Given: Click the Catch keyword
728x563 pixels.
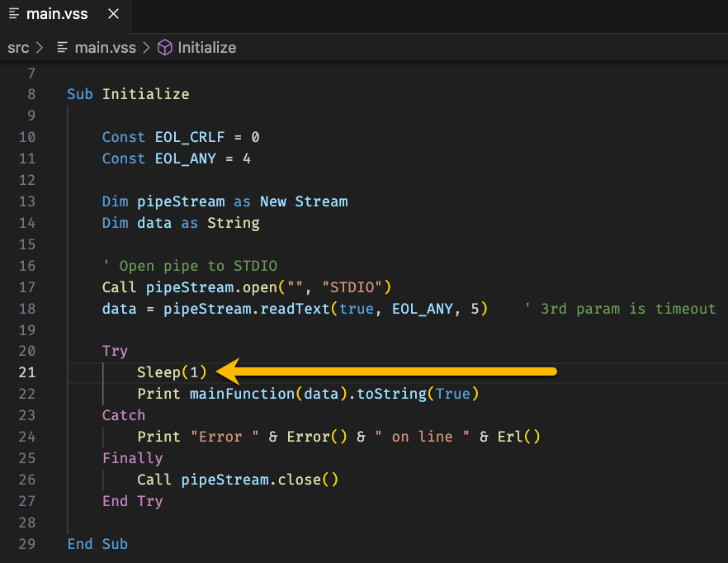Looking at the screenshot, I should (x=124, y=415).
